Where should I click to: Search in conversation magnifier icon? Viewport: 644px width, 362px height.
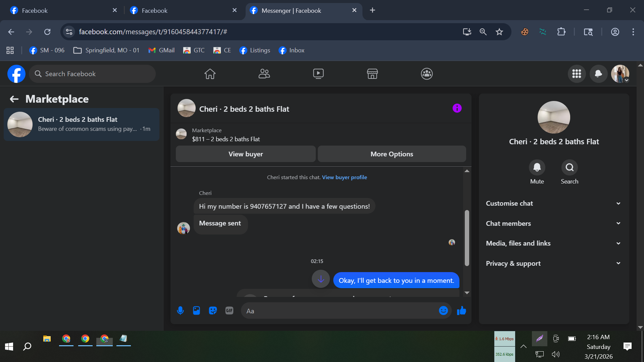click(x=569, y=167)
